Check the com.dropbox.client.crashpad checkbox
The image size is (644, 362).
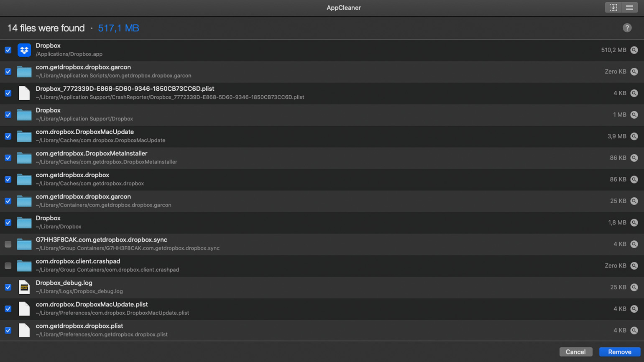[8, 266]
